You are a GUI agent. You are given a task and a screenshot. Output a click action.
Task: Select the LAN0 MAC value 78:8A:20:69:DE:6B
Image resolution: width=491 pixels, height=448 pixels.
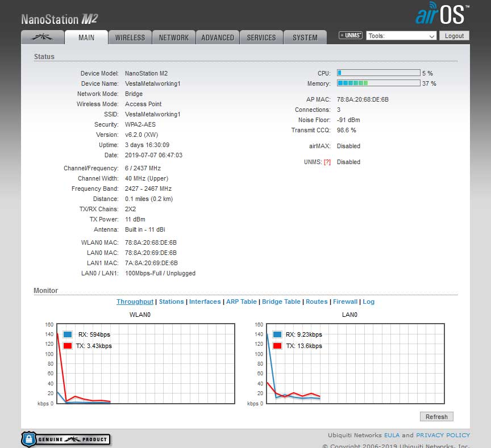151,253
